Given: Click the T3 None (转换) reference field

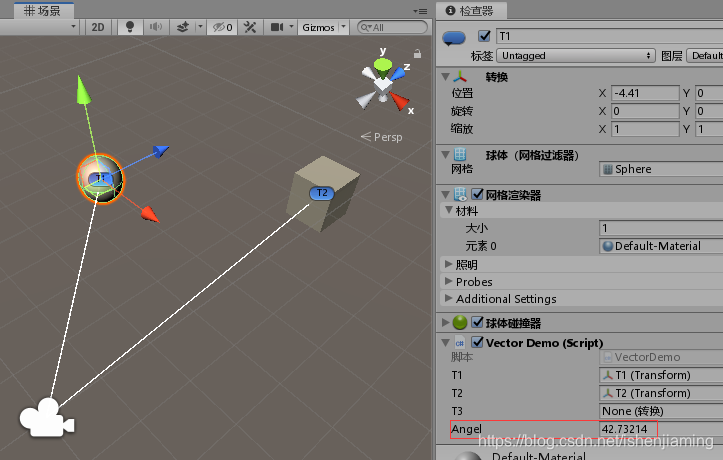Looking at the screenshot, I should point(661,411).
